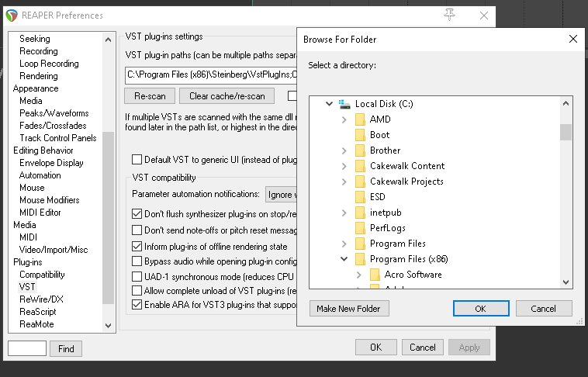588x377 pixels.
Task: Click the REAPER logo icon in title bar
Action: (12, 16)
